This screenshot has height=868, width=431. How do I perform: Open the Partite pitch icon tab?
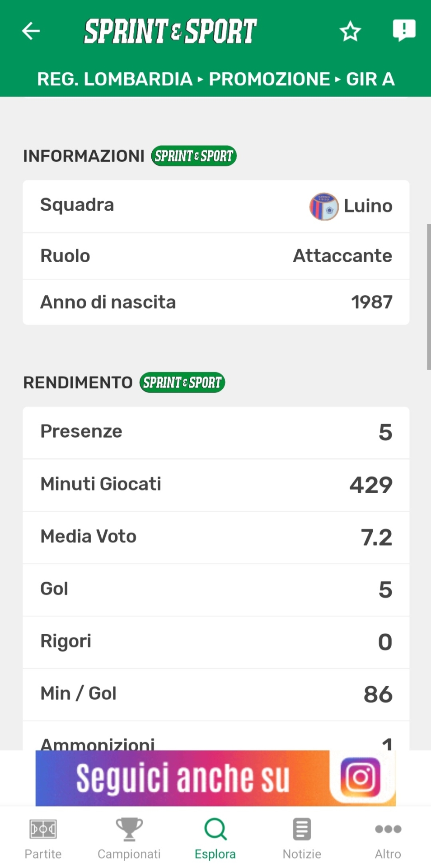click(x=43, y=839)
